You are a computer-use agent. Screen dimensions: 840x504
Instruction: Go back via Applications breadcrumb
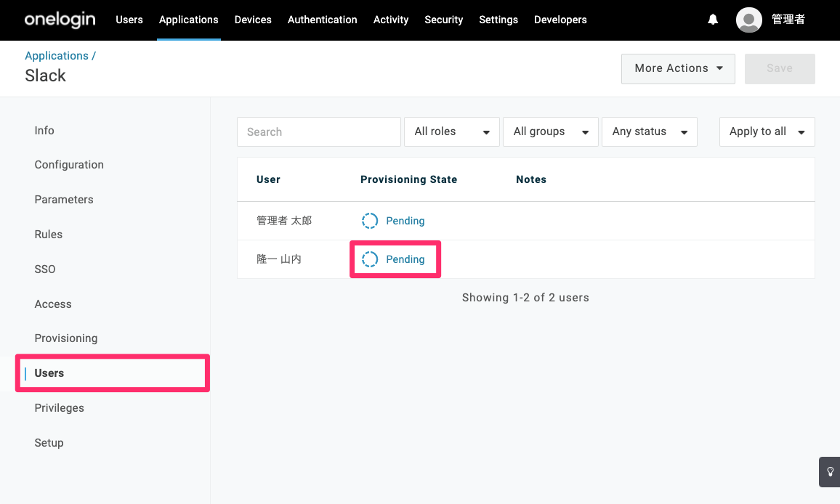coord(57,56)
